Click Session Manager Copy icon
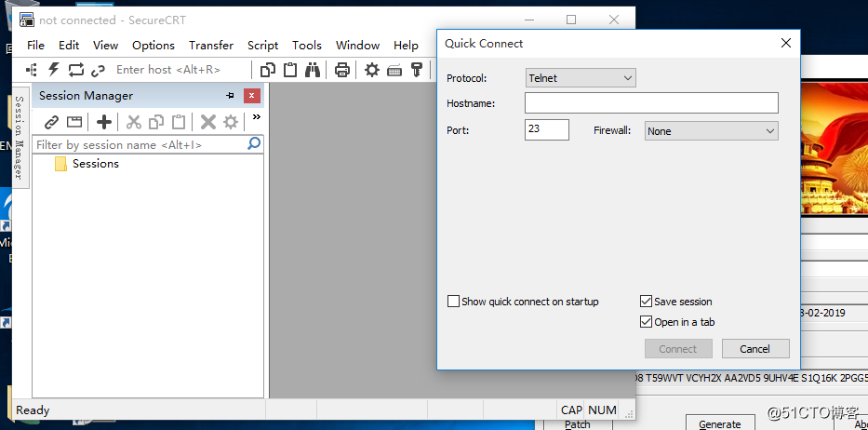Viewport: 868px width, 430px height. point(156,122)
